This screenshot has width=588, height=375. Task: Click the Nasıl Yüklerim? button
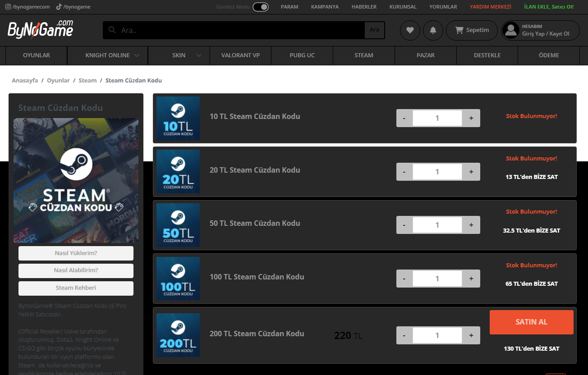76,253
